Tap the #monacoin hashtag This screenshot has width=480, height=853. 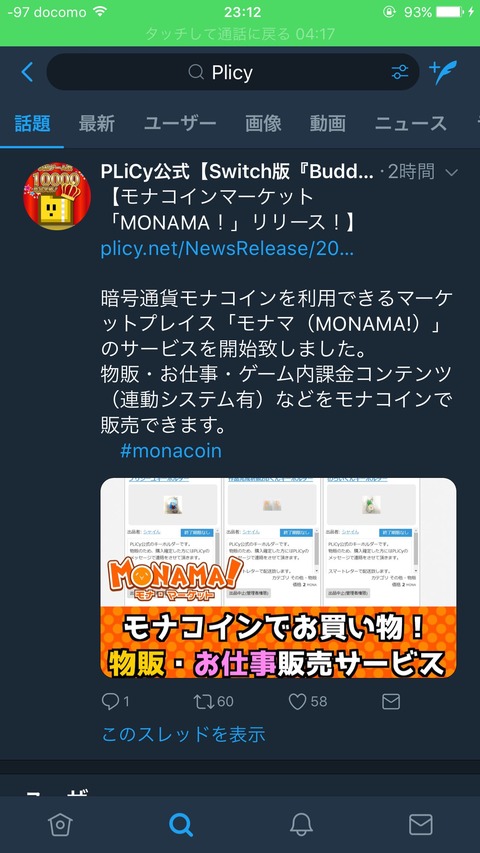(171, 451)
